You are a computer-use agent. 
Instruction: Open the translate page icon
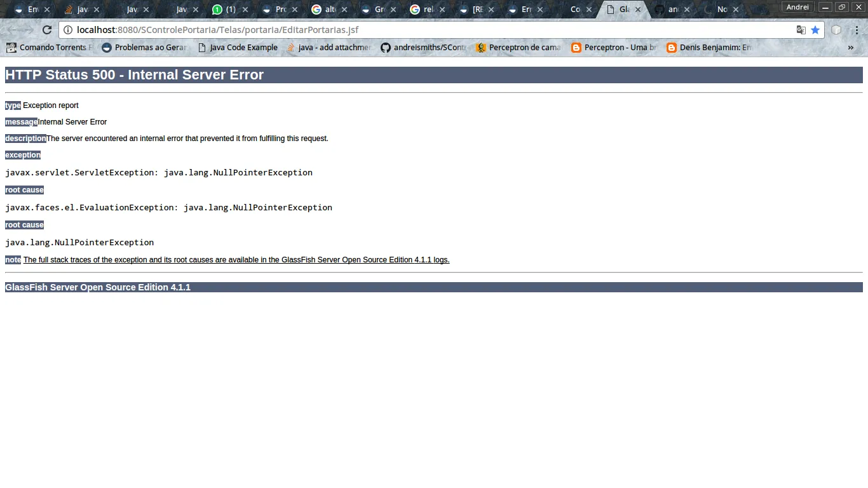[801, 30]
